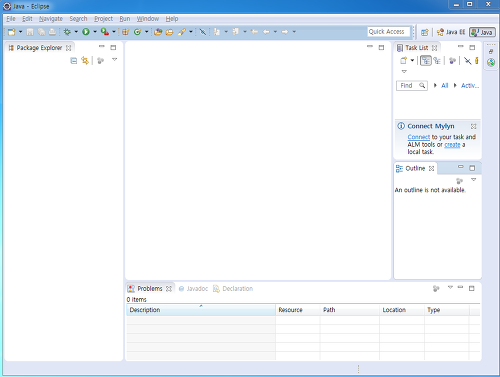Launch Debug with the bug icon
Image resolution: width=500 pixels, height=377 pixels.
pos(67,32)
